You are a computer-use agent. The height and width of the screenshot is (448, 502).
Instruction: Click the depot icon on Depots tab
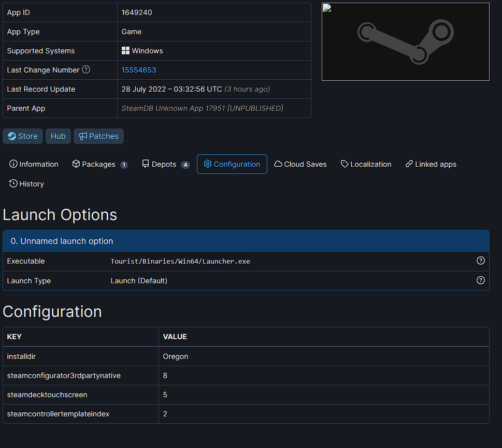pos(146,164)
